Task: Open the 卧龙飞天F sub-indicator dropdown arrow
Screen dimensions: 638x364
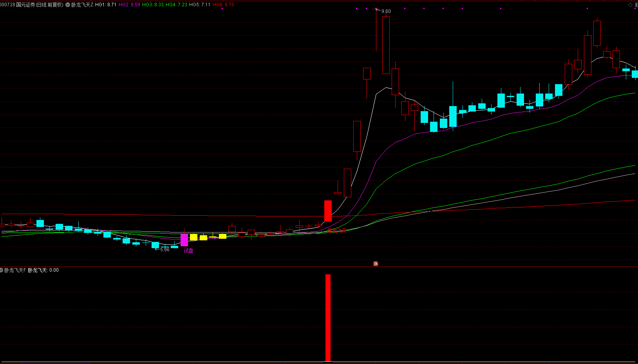Action: point(2,270)
